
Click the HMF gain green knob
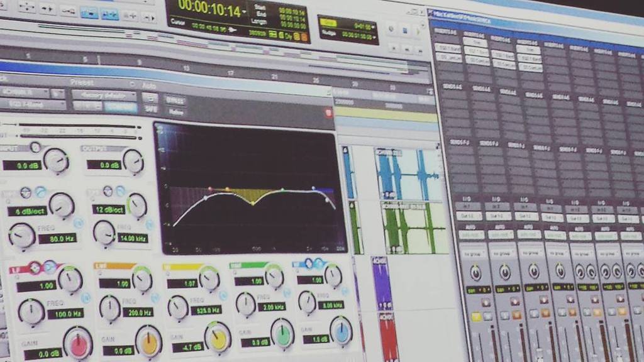point(282,334)
